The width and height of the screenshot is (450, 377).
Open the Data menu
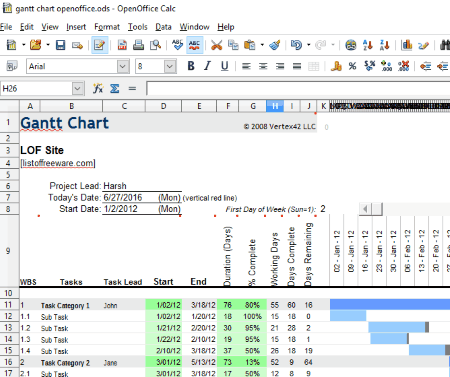163,27
